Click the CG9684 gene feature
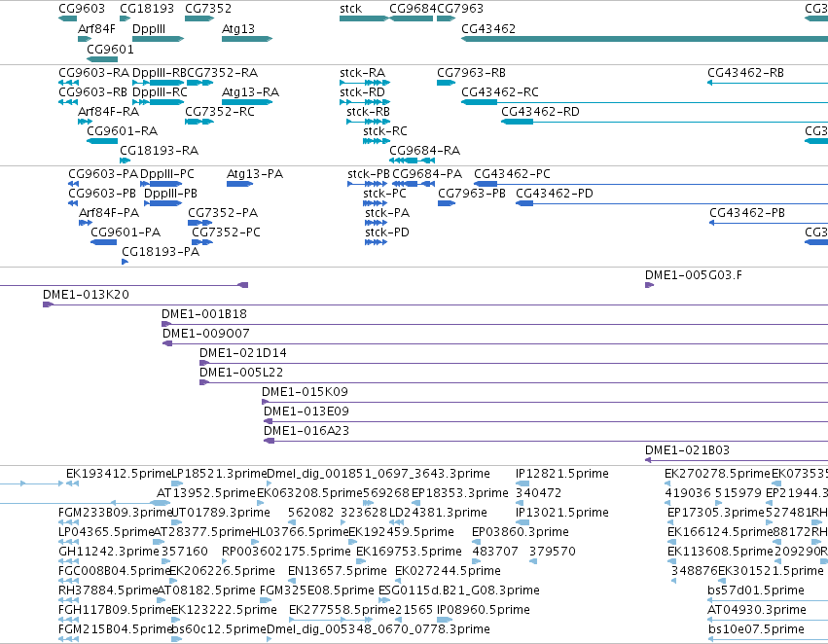The image size is (828, 644). coord(412,18)
